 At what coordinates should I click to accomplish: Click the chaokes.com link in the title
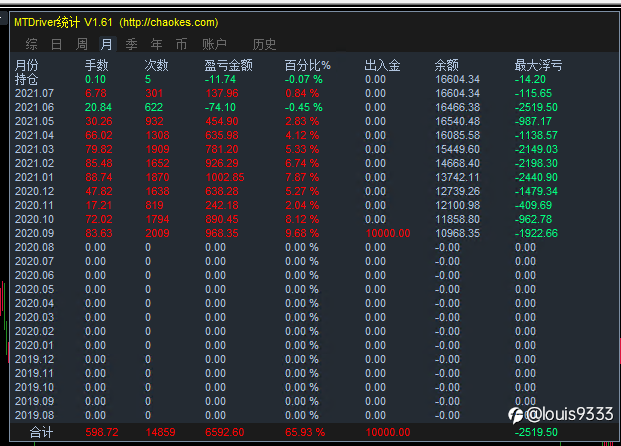click(x=169, y=22)
